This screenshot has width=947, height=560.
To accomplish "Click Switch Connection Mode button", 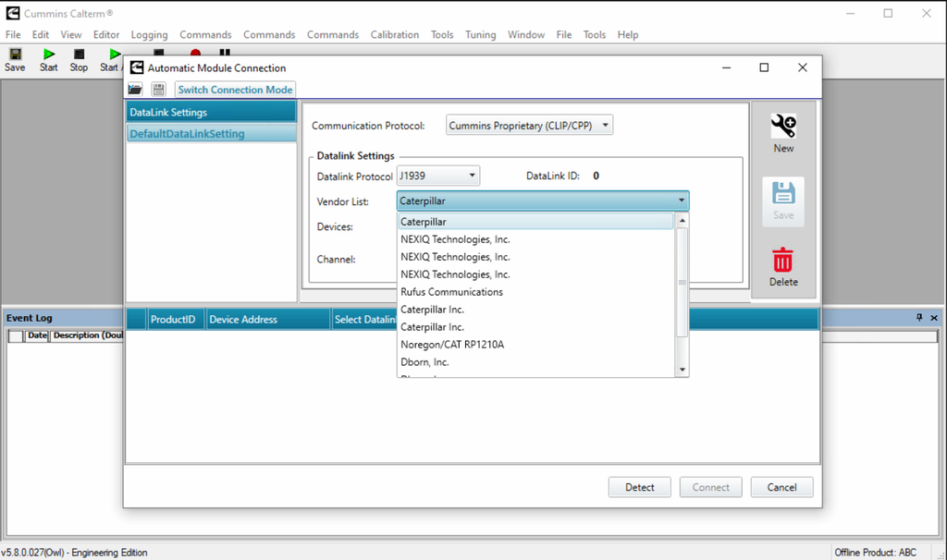I will 235,90.
